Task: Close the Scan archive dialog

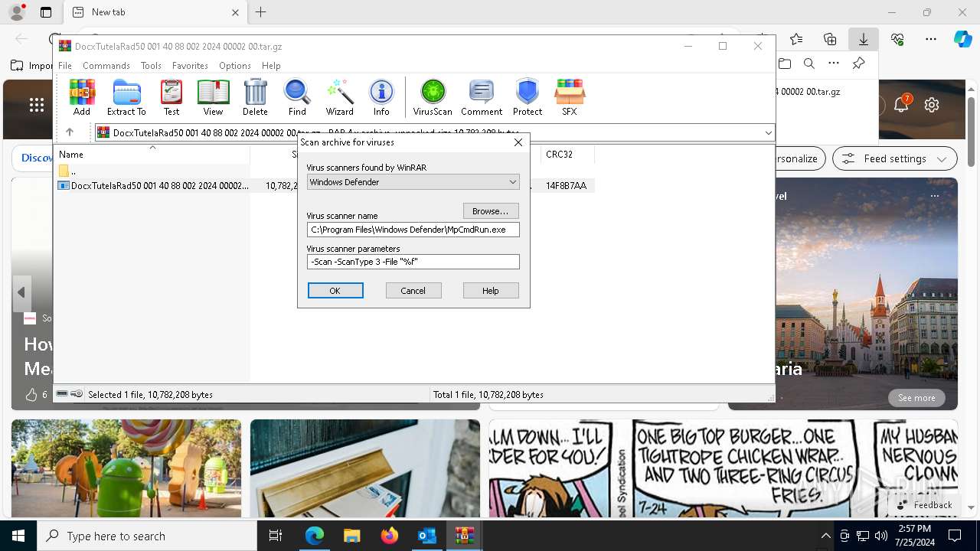Action: (518, 142)
